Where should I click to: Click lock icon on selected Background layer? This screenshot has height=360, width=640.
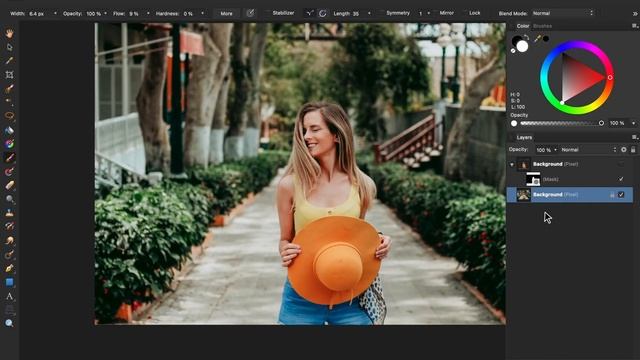click(612, 195)
